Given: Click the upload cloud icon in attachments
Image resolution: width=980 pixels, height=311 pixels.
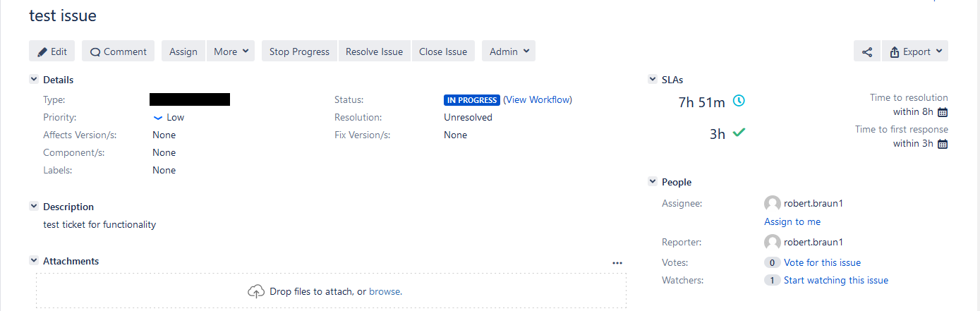Looking at the screenshot, I should 256,291.
